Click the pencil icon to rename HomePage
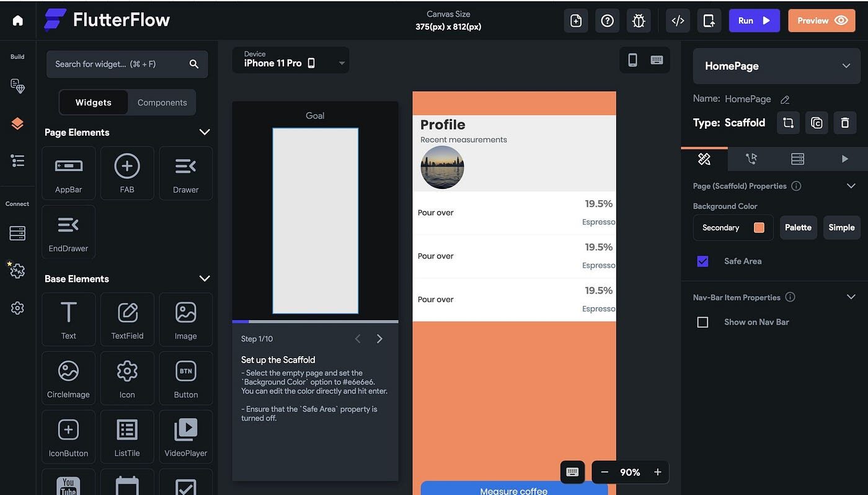Image resolution: width=868 pixels, height=495 pixels. click(785, 99)
